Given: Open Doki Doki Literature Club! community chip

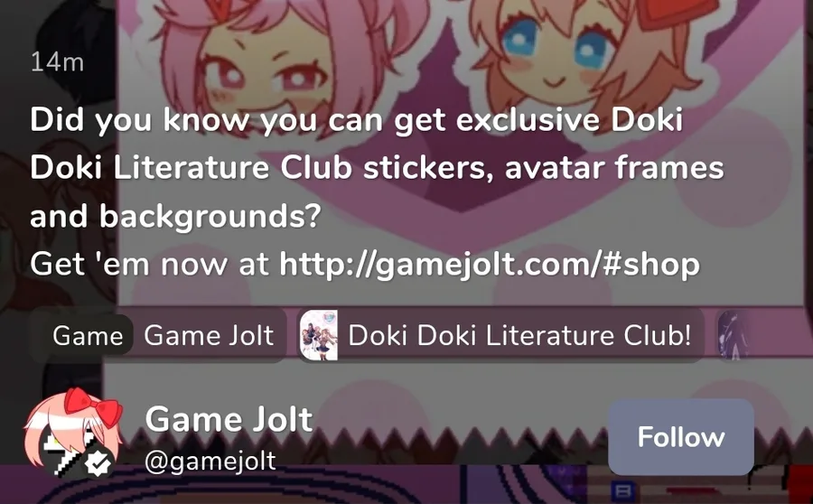Looking at the screenshot, I should tap(500, 335).
